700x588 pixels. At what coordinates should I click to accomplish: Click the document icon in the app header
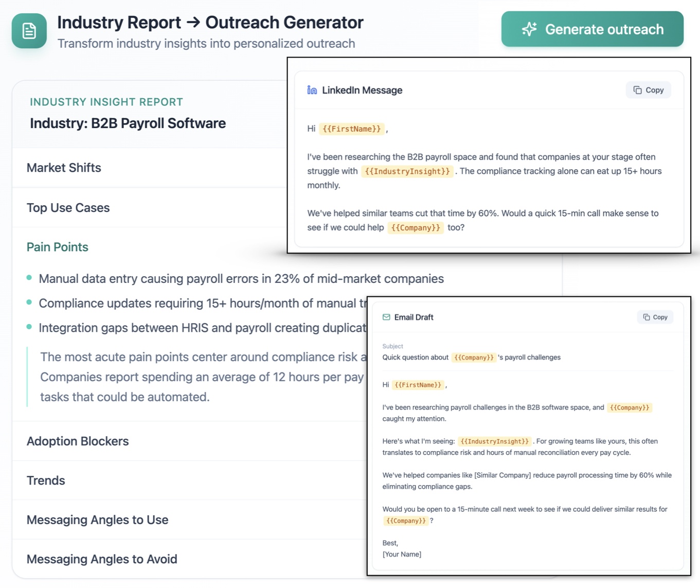click(29, 31)
